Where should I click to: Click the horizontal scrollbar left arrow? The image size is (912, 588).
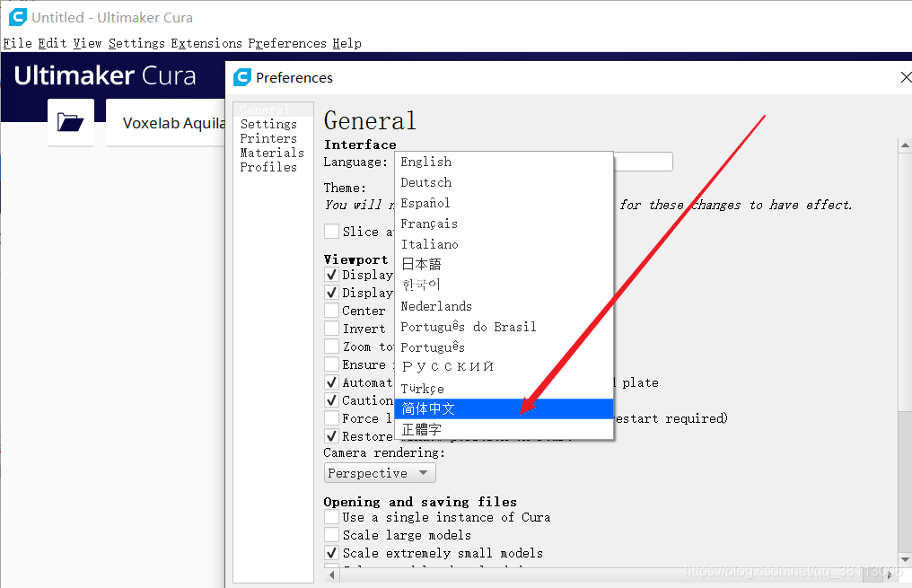coord(331,575)
